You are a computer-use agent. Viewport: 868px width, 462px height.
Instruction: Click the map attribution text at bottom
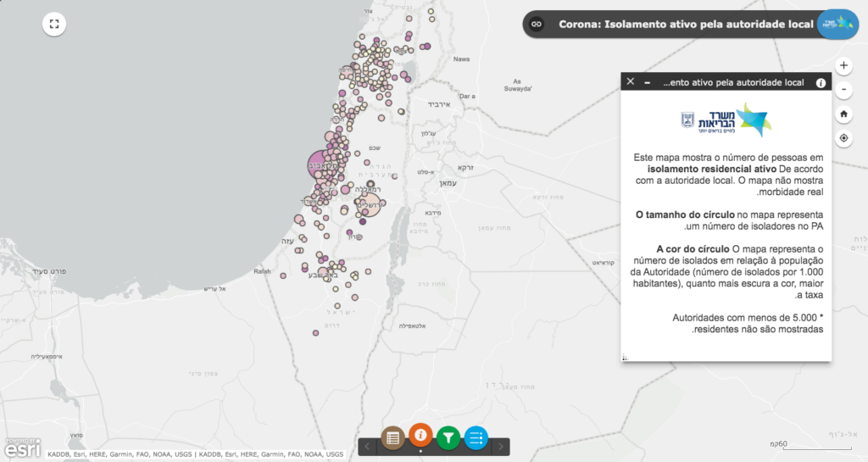pos(195,454)
